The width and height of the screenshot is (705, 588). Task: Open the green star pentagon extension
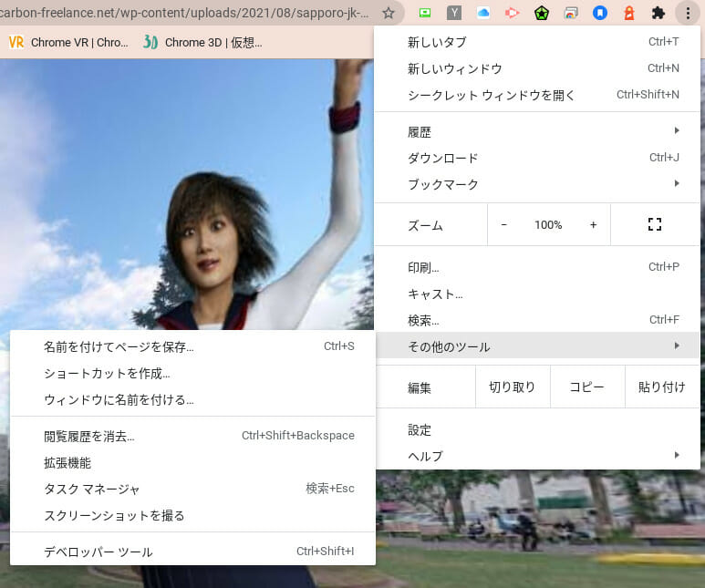click(x=542, y=14)
